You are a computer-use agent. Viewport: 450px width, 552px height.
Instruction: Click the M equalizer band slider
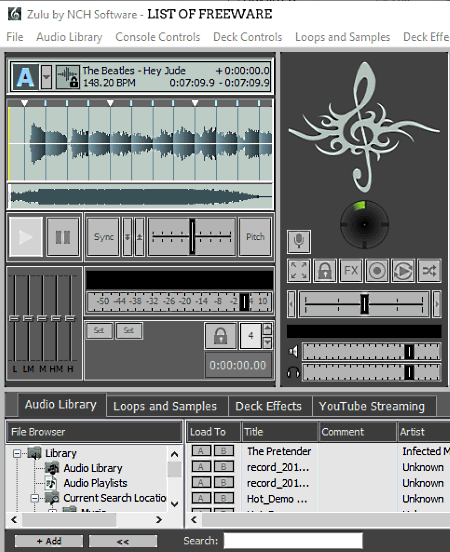42,318
